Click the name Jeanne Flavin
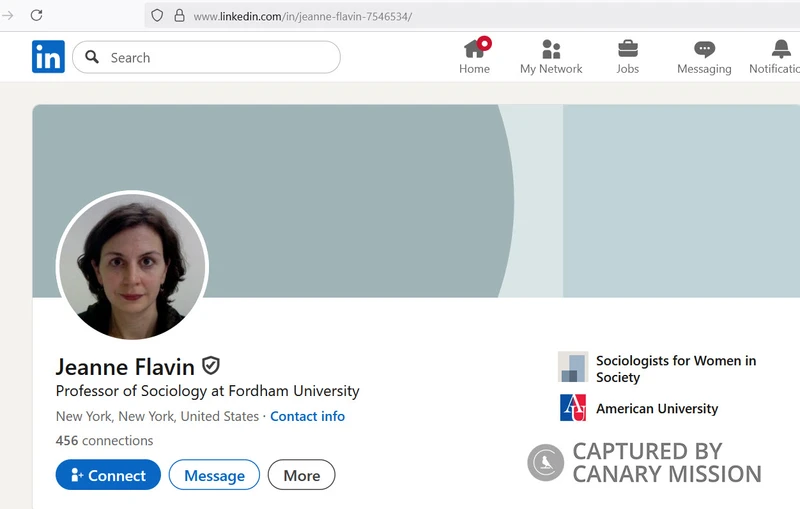Image resolution: width=800 pixels, height=509 pixels. (x=125, y=367)
